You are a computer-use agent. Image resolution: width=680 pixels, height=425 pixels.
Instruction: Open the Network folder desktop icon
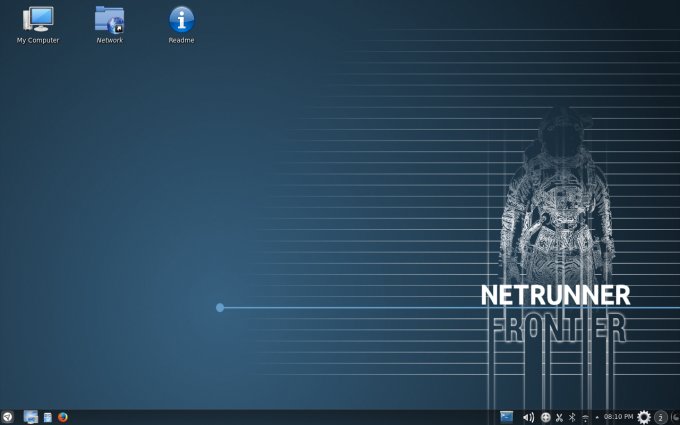pos(110,19)
